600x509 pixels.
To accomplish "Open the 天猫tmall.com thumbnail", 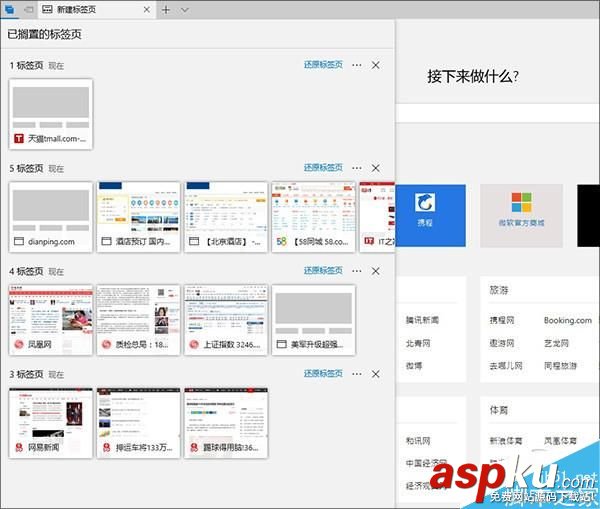I will 51,114.
